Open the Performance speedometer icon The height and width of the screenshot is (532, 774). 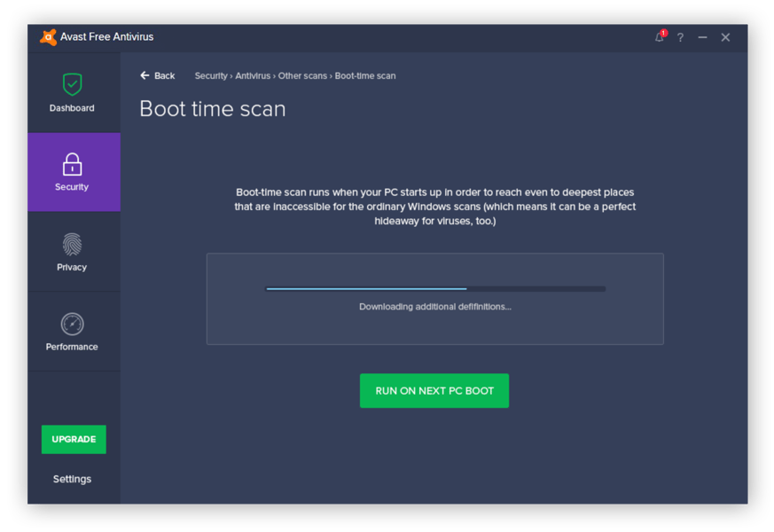[72, 325]
